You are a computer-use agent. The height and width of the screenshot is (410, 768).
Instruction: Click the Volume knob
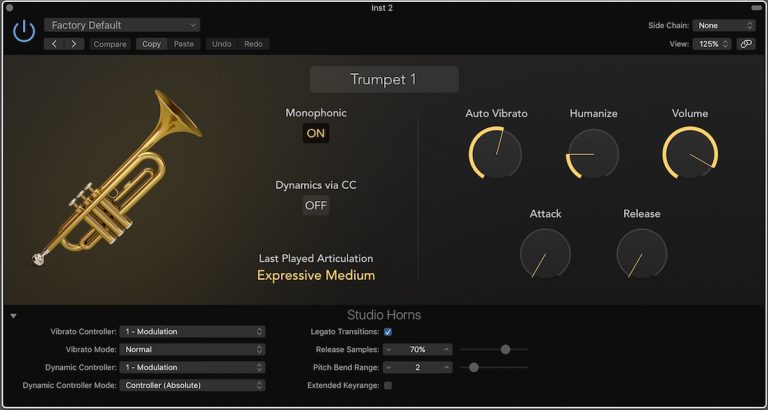pyautogui.click(x=690, y=153)
